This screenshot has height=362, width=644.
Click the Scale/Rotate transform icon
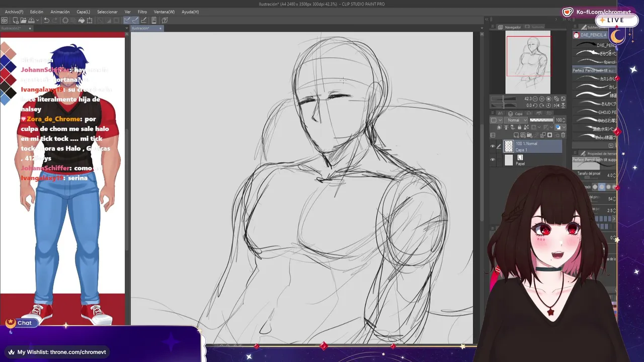tap(90, 20)
